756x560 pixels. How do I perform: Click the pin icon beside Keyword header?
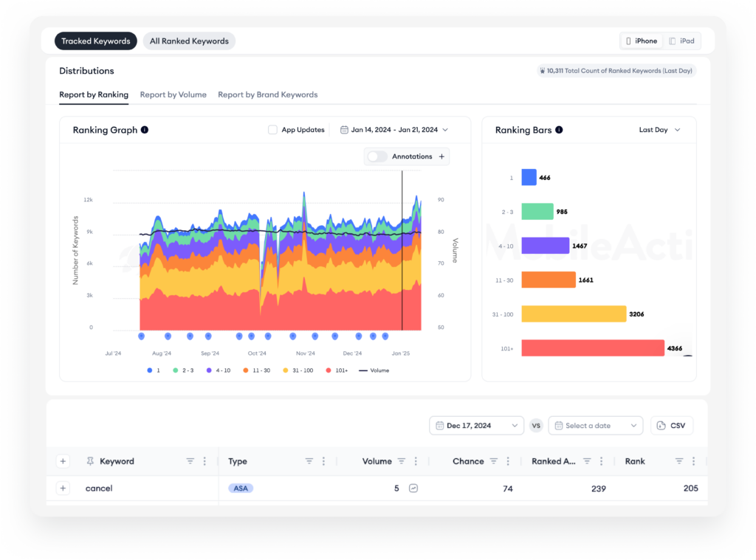click(90, 461)
